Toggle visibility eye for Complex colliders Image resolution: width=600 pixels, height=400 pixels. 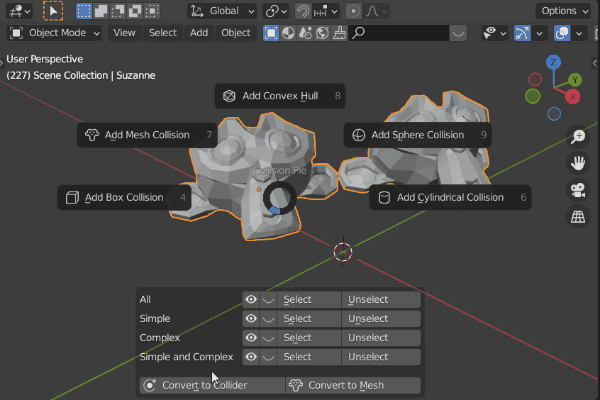[x=250, y=338]
